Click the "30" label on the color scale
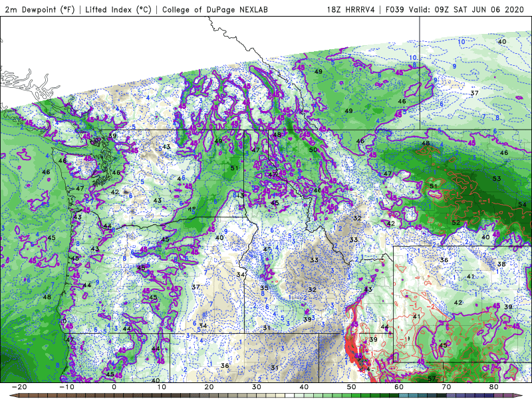The height and width of the screenshot is (399, 532). pyautogui.click(x=257, y=387)
